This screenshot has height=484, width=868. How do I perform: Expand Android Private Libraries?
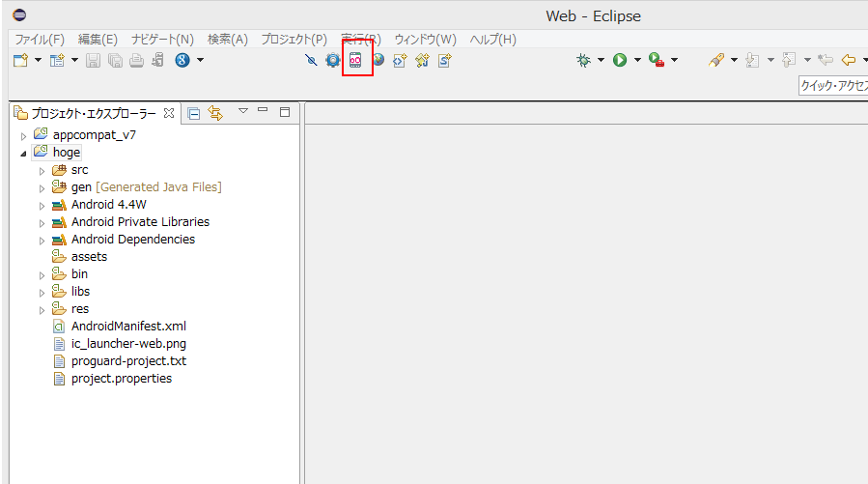click(42, 223)
